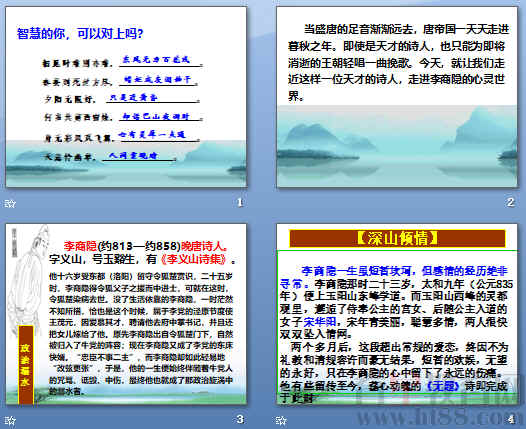
Task: Select the slide 4 thumbnail titled 深山倾情
Action: pyautogui.click(x=397, y=314)
